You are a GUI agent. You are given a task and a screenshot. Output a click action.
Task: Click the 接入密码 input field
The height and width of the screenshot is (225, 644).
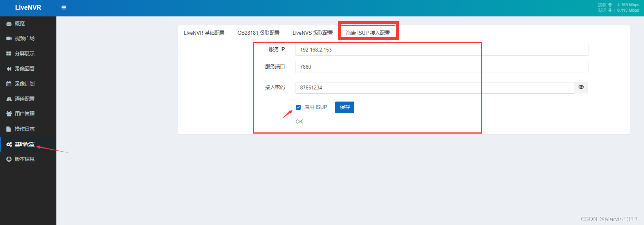tap(435, 87)
